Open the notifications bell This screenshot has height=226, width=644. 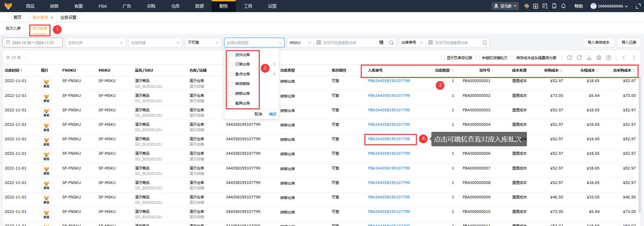point(563,6)
